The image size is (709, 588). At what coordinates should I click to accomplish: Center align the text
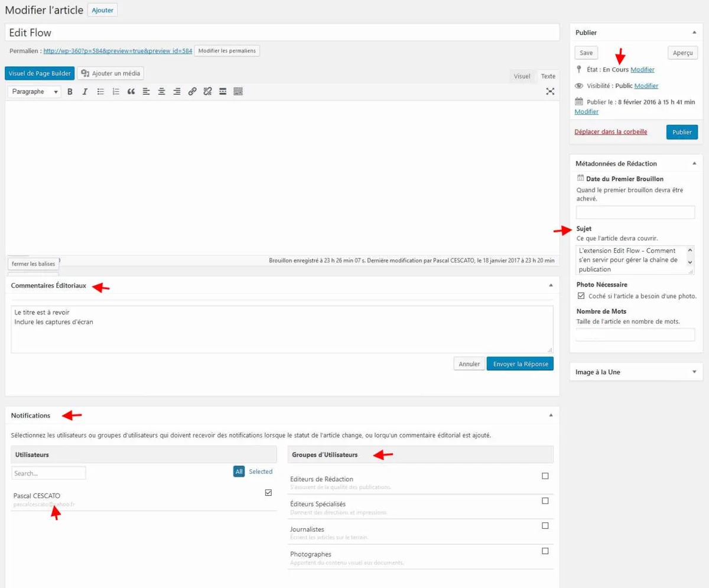click(161, 92)
